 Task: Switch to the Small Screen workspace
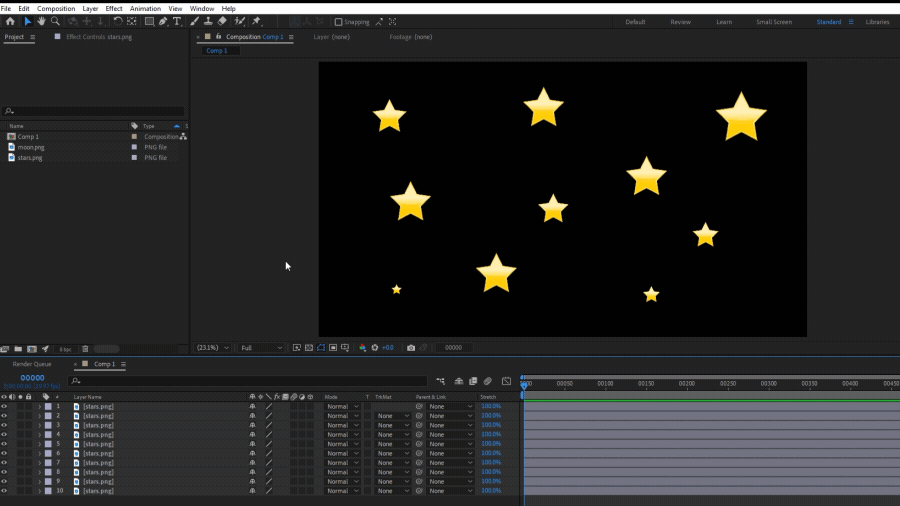click(774, 22)
